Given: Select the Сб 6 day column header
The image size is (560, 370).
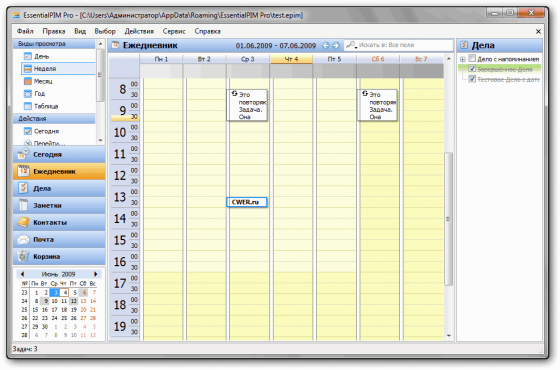Looking at the screenshot, I should (378, 59).
